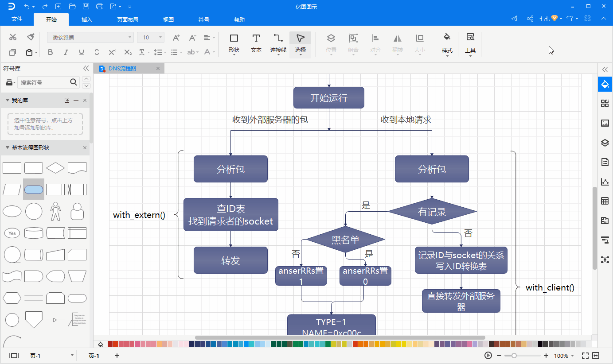The height and width of the screenshot is (364, 613).
Task: Open the 工具 tools menu
Action: click(470, 44)
